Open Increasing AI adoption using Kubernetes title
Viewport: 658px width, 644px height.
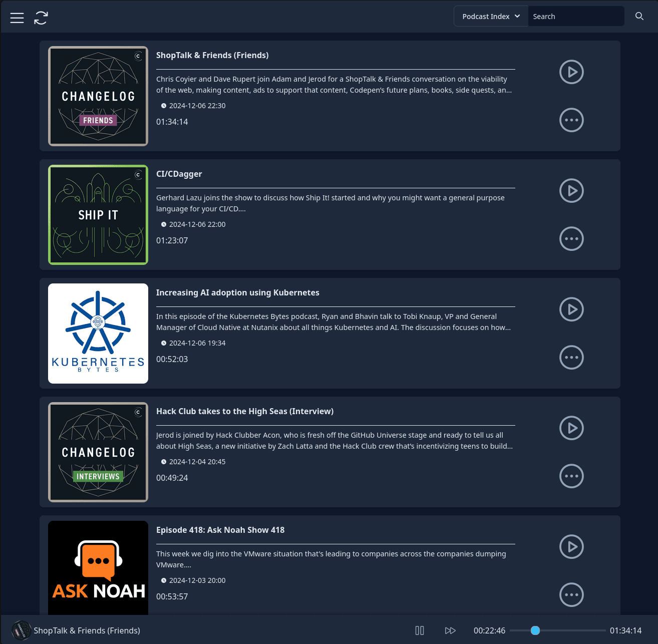[x=238, y=292]
